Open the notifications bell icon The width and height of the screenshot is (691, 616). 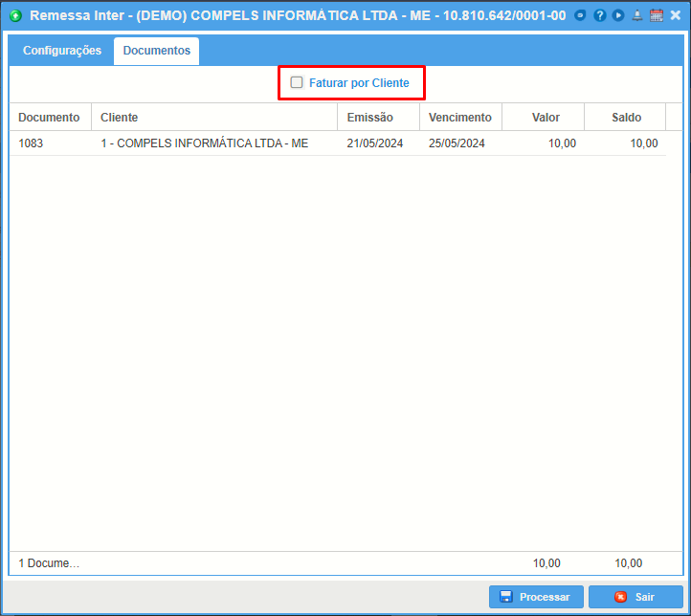[637, 16]
